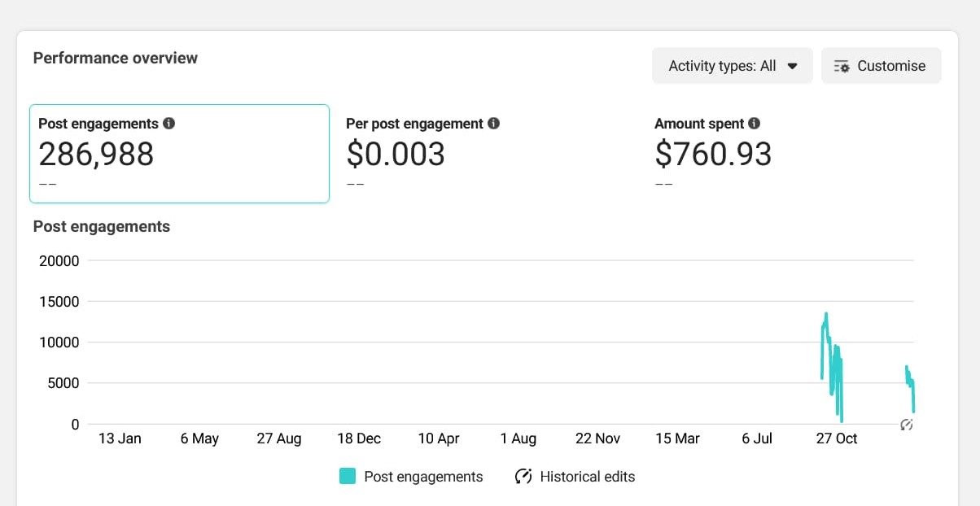
Task: Click the 27 Oct date label on the axis
Action: point(837,438)
